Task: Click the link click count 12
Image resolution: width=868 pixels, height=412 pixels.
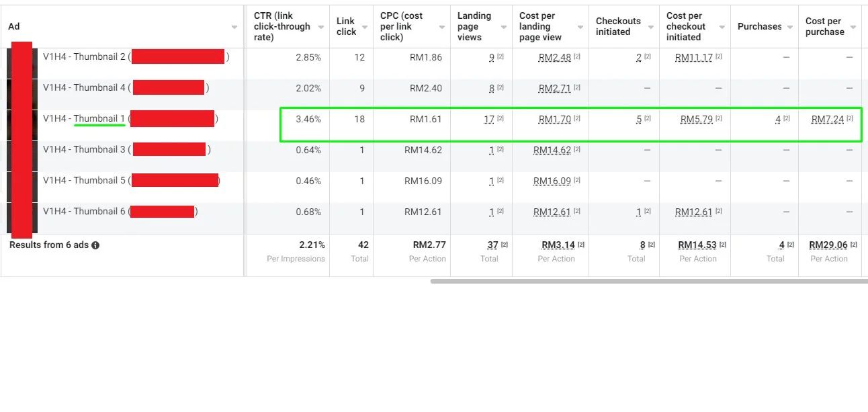Action: [x=359, y=57]
